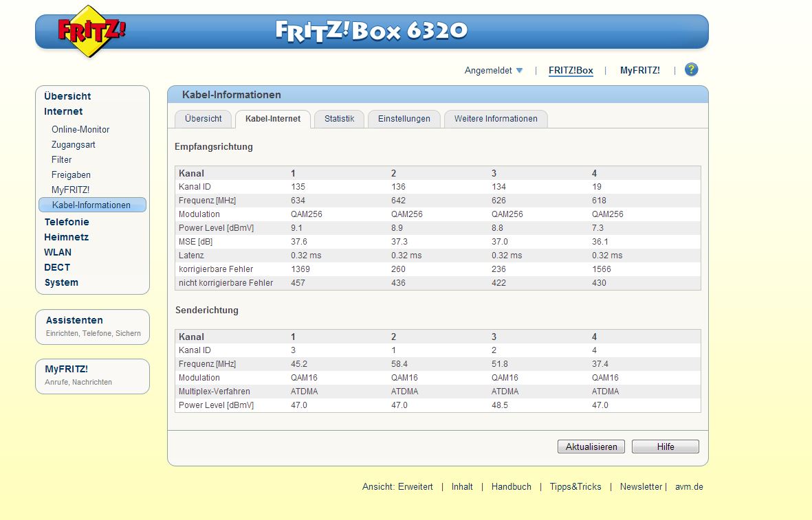Screen dimensions: 812x520
Task: Click the Kabel-Informationen page heading
Action: point(232,95)
